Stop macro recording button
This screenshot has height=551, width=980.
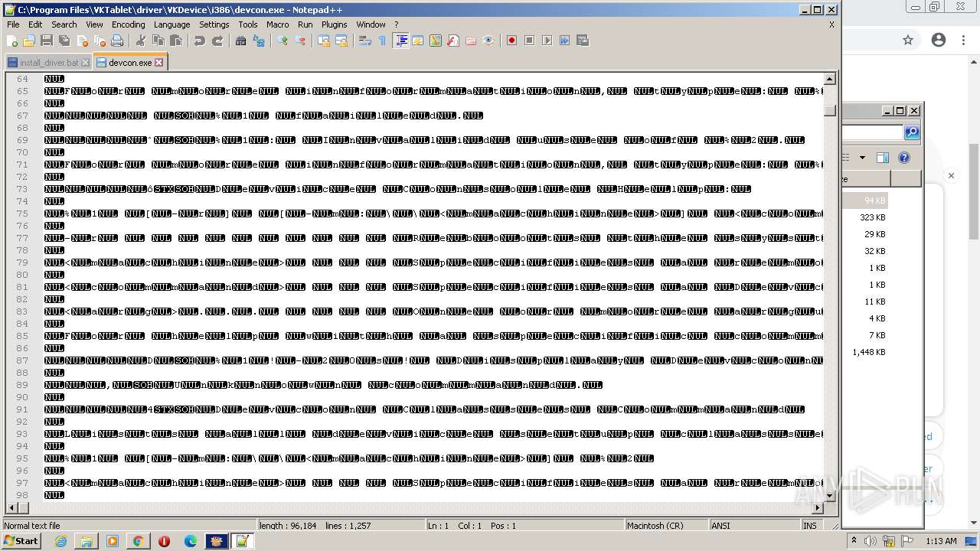click(x=529, y=41)
